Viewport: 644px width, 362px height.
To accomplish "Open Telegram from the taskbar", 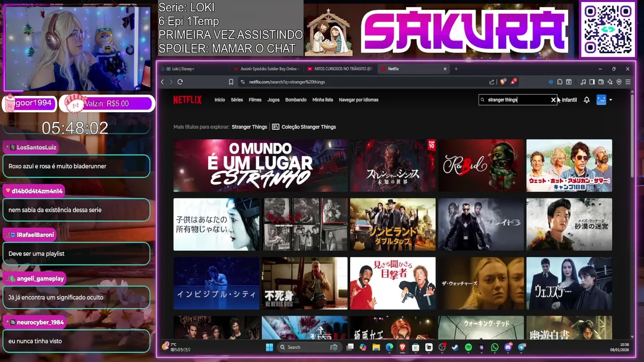I will 521,347.
